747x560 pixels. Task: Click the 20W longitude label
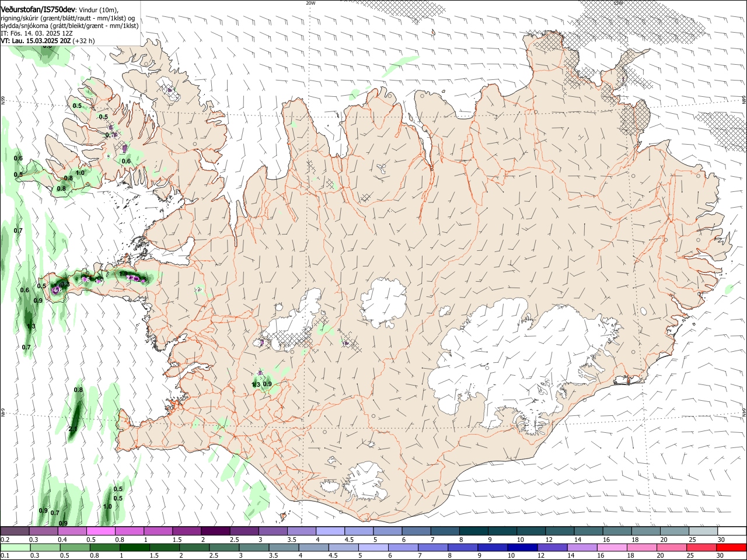310,3
